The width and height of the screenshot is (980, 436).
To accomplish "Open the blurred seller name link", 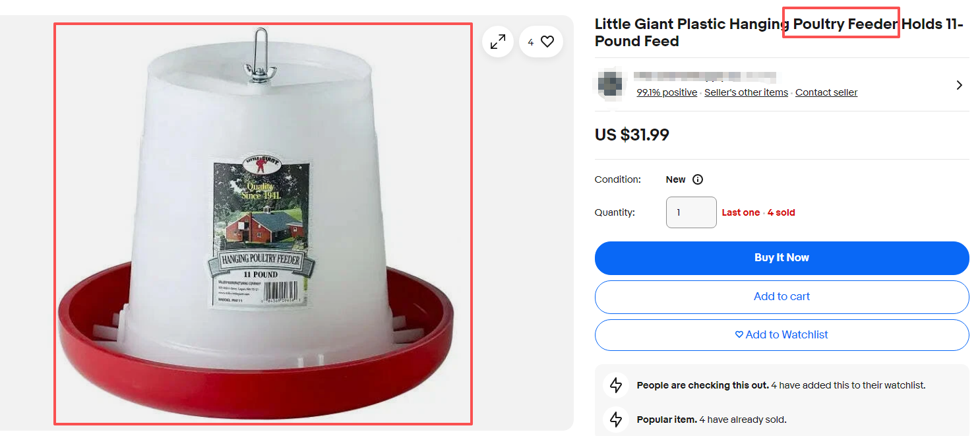I will tap(704, 77).
